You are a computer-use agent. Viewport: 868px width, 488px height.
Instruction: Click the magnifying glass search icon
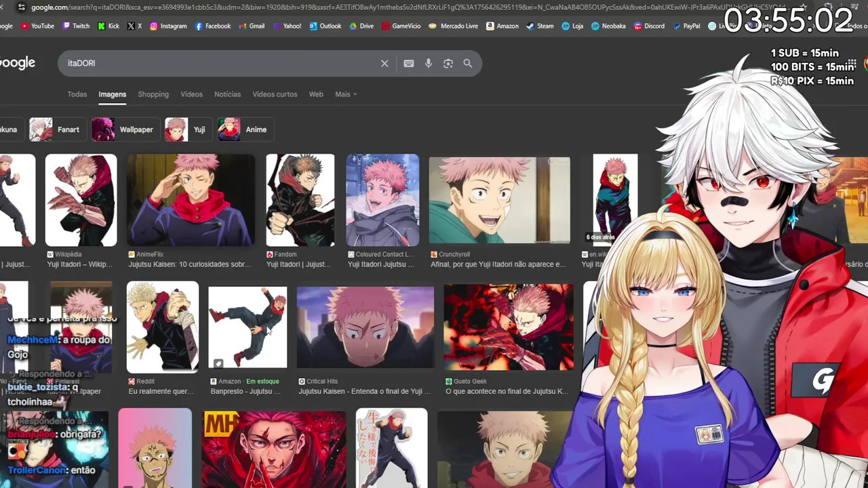[x=468, y=63]
